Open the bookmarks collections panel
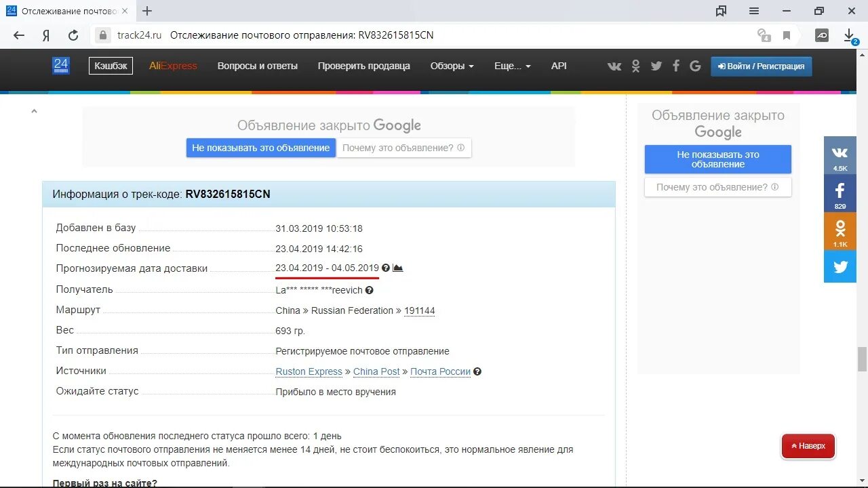The width and height of the screenshot is (868, 488). coord(721,12)
